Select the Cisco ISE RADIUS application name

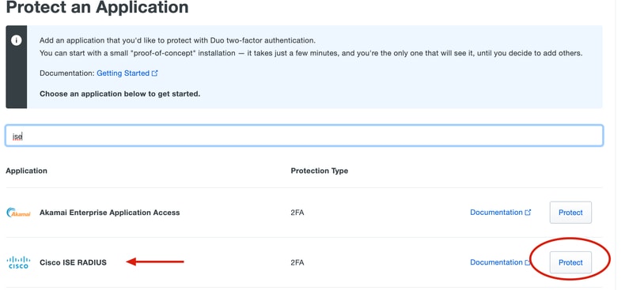(73, 262)
